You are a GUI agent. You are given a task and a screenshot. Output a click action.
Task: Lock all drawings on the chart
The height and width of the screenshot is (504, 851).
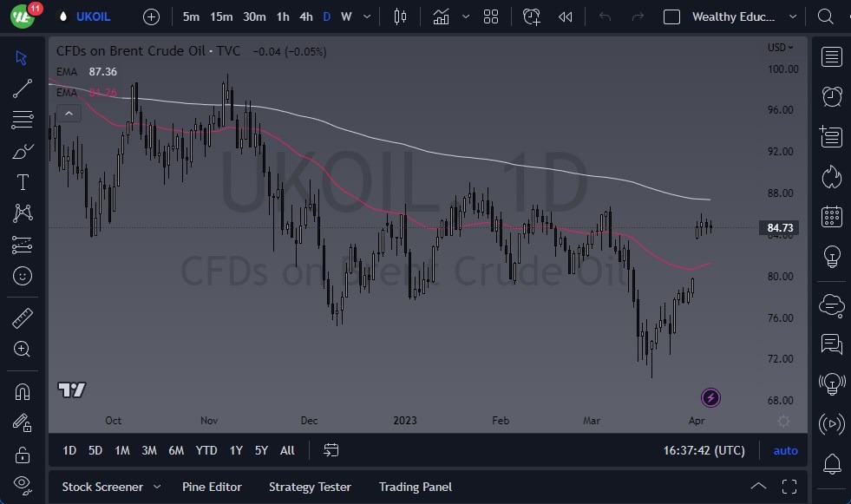tap(23, 454)
